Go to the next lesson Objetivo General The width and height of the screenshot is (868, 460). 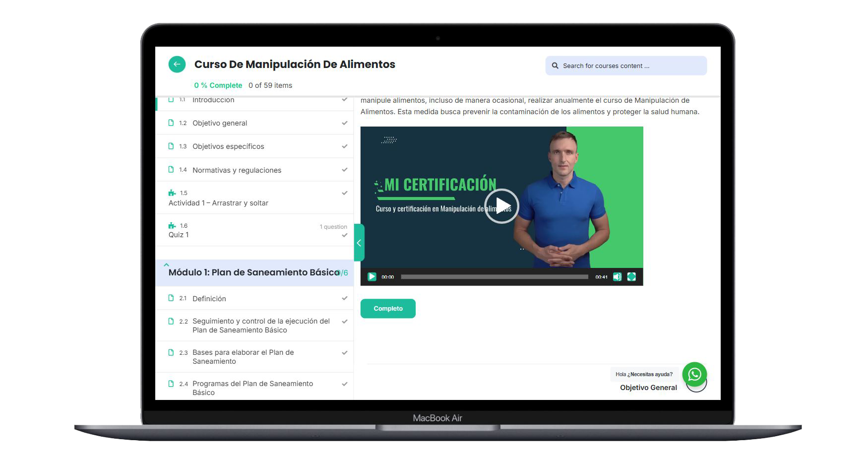648,388
